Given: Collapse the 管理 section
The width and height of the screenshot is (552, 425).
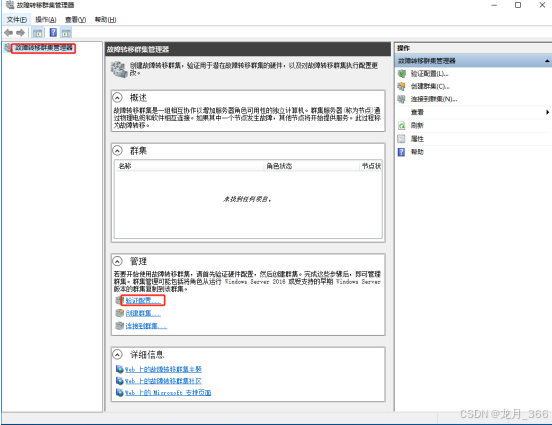Looking at the screenshot, I should [x=117, y=261].
